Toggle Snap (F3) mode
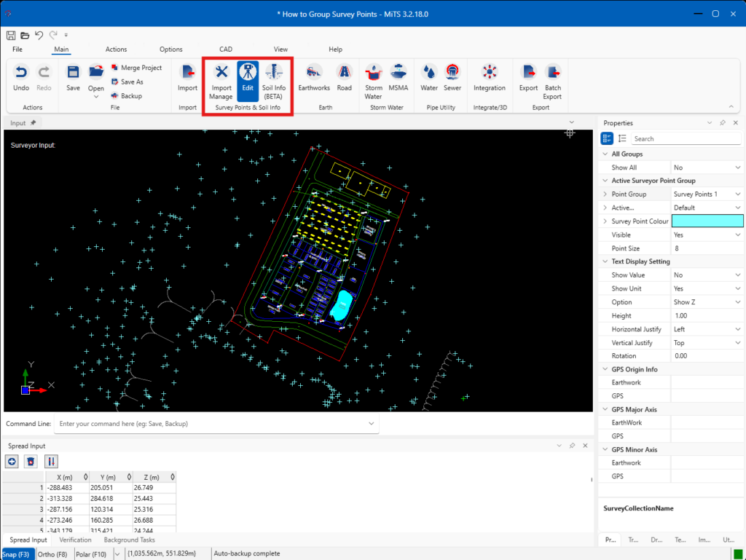The width and height of the screenshot is (746, 560). tap(17, 554)
